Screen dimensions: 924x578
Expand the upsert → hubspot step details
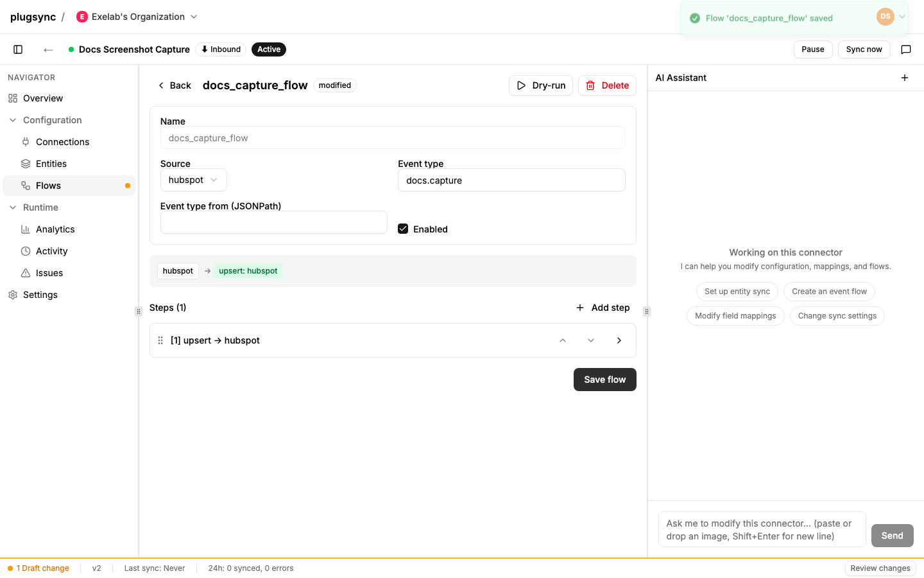tap(619, 340)
